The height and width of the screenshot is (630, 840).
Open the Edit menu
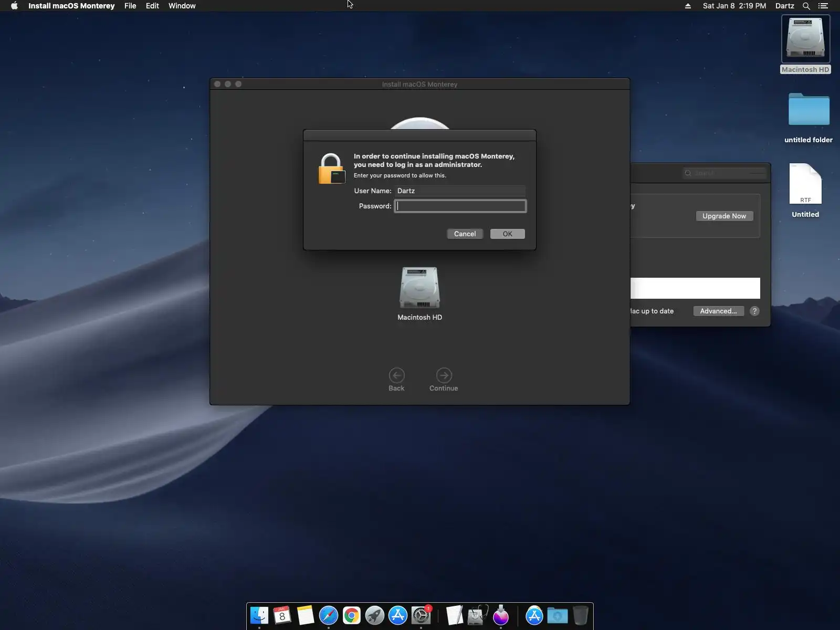(152, 6)
